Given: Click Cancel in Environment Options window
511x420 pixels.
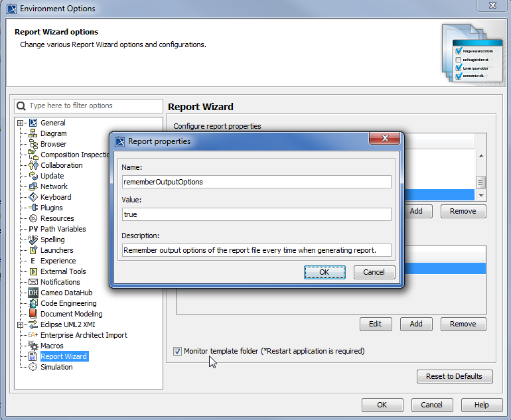Looking at the screenshot, I should pyautogui.click(x=432, y=405).
